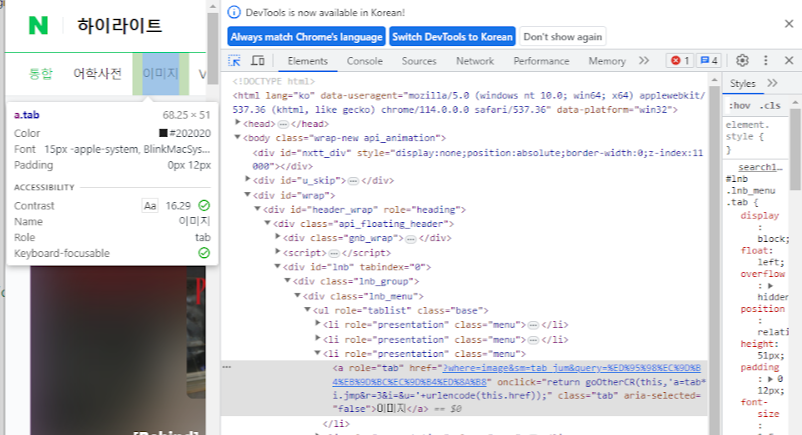Collapse the api_floating_header div node

[268, 223]
